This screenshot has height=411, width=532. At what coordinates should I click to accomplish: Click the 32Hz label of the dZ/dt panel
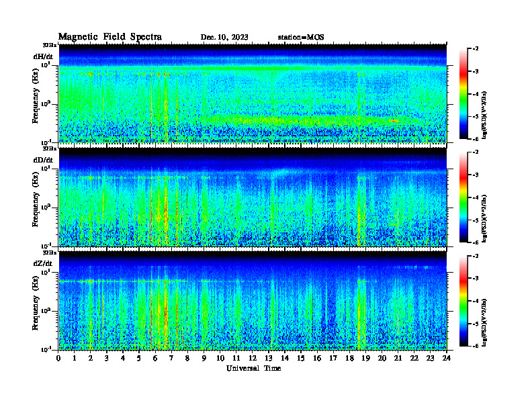50,253
